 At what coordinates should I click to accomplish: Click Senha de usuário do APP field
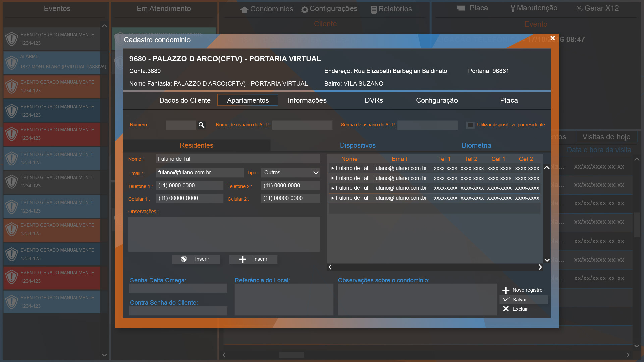click(x=427, y=125)
